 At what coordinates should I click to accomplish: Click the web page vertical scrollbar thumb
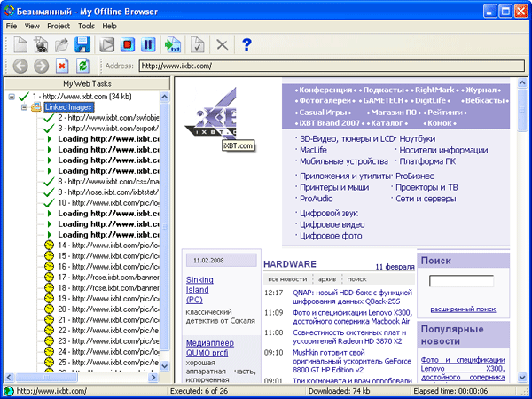(x=522, y=109)
